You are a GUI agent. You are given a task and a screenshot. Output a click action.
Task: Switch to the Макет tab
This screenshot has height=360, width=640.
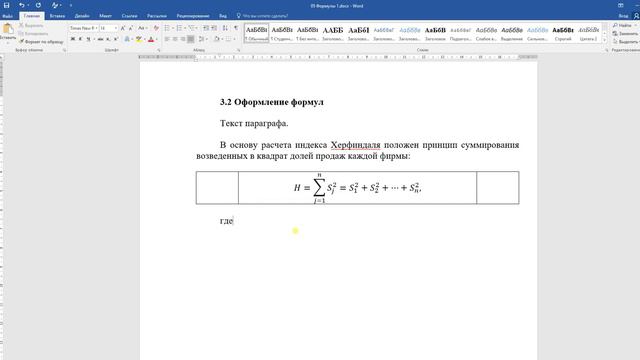[x=105, y=16]
